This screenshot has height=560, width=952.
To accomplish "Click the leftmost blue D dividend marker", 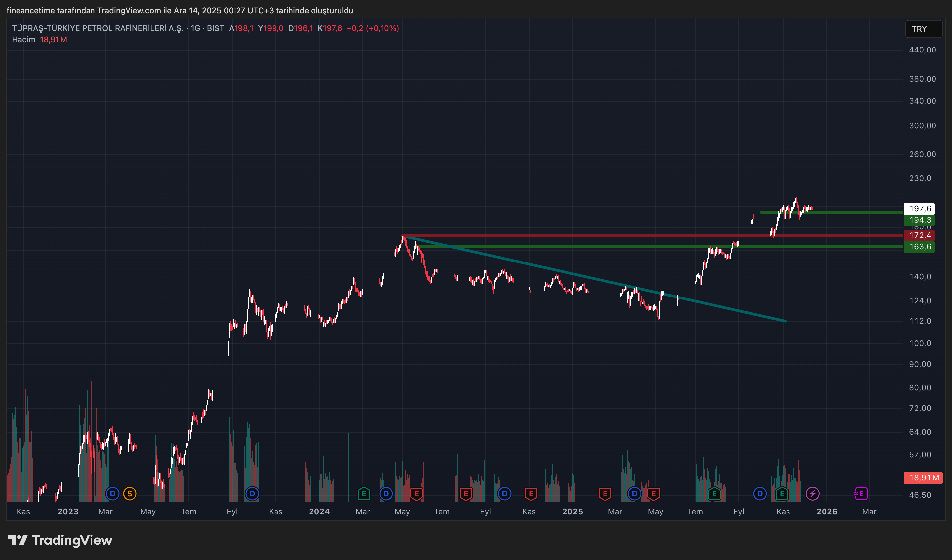I will [x=112, y=493].
